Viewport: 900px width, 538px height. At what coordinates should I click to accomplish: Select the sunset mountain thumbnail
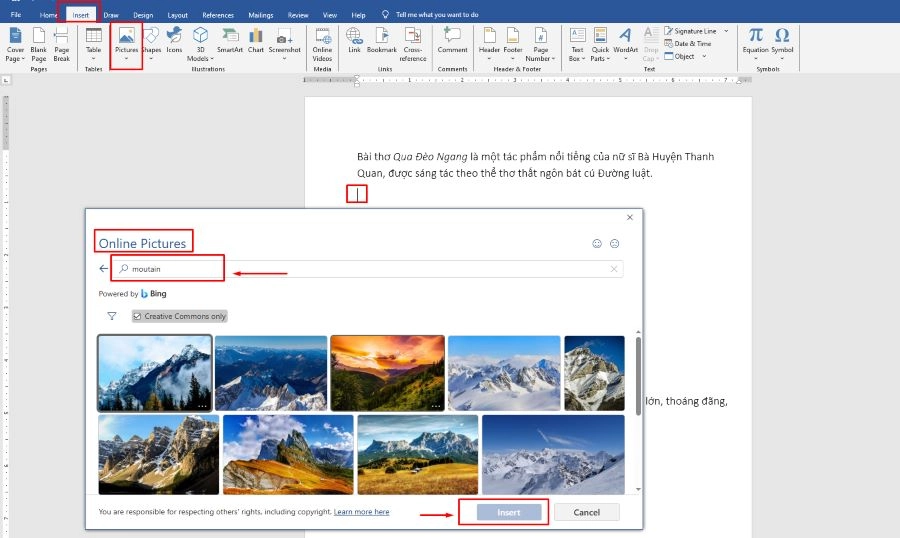pyautogui.click(x=386, y=372)
